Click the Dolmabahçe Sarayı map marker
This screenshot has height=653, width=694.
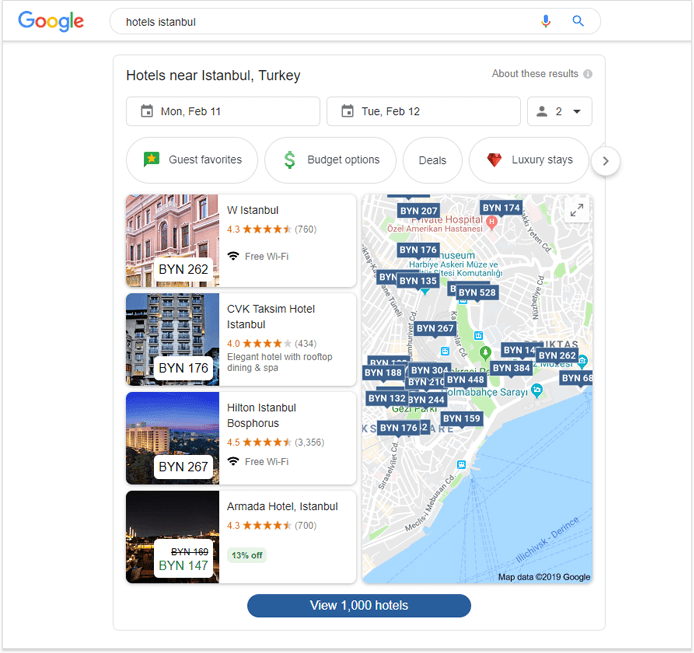click(x=537, y=390)
